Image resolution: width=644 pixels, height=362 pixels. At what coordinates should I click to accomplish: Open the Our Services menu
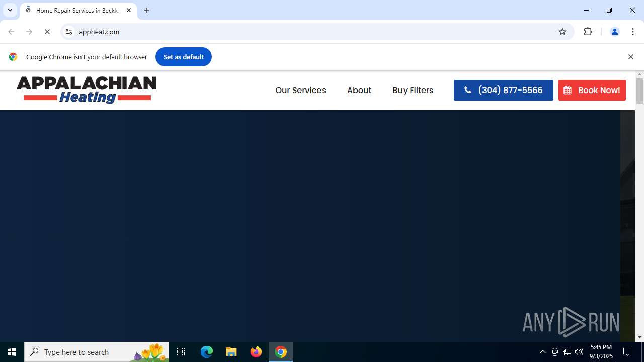[300, 90]
